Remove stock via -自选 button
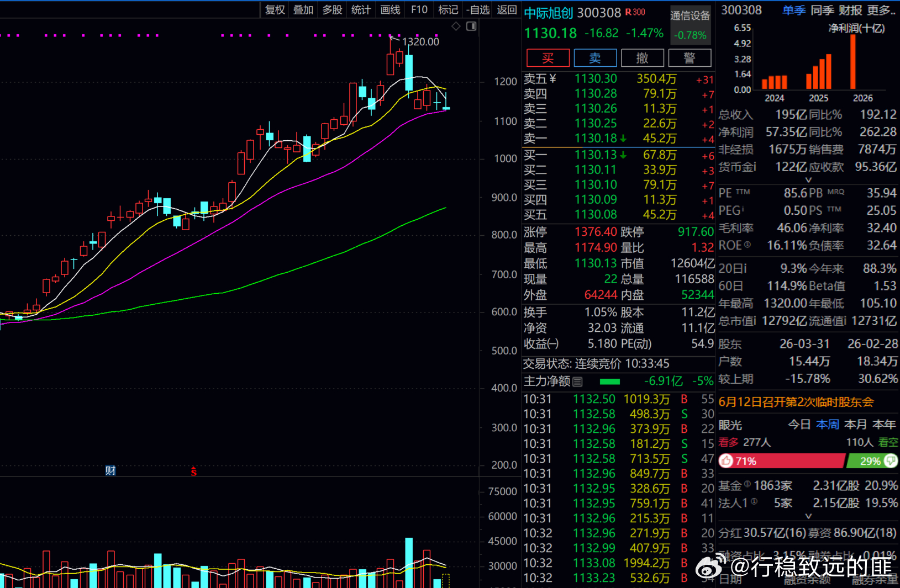 click(x=477, y=9)
